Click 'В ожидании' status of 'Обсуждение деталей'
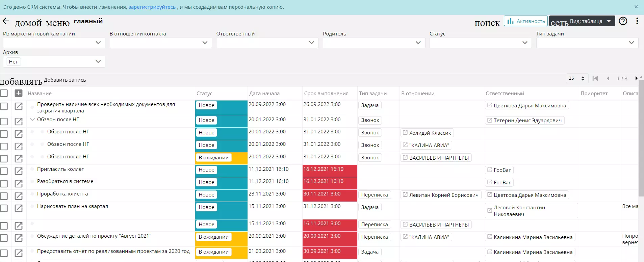 (213, 237)
